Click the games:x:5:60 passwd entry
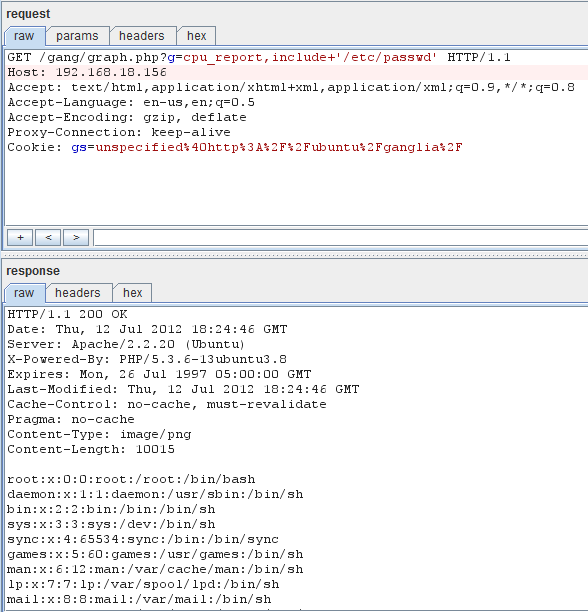This screenshot has height=612, width=588. tap(155, 554)
